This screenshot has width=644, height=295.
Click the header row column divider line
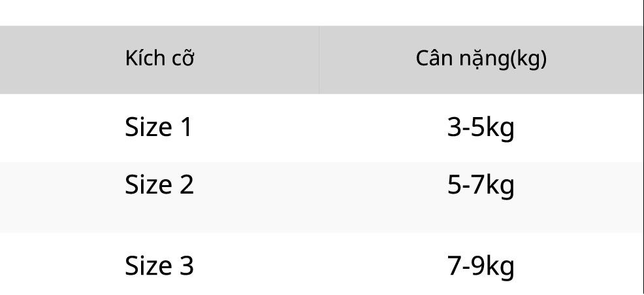coord(319,60)
